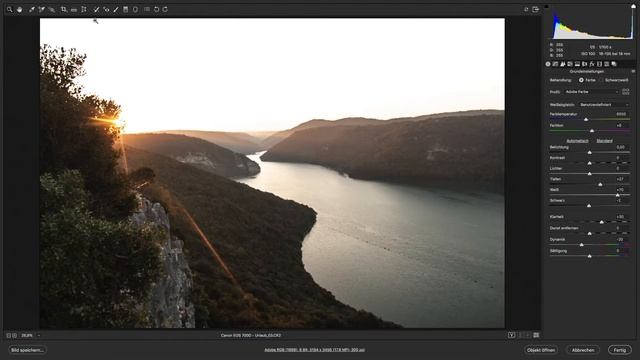Click the Weiß slider handle
Viewport: 640px width, 360px height.
tap(618, 195)
